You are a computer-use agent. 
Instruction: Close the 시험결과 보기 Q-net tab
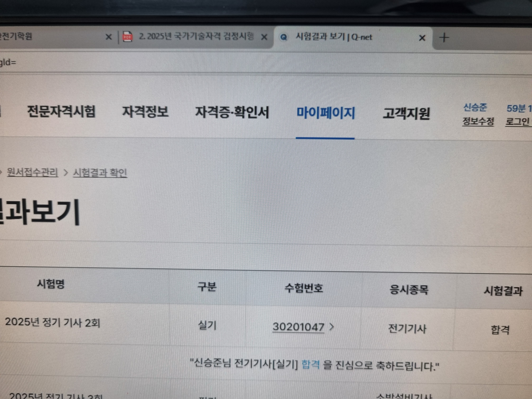(422, 38)
